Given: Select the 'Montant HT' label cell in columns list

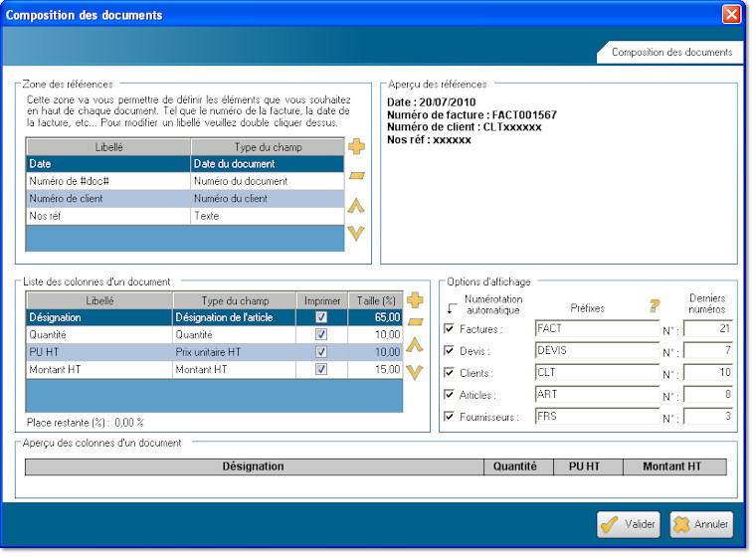Looking at the screenshot, I should pyautogui.click(x=99, y=369).
